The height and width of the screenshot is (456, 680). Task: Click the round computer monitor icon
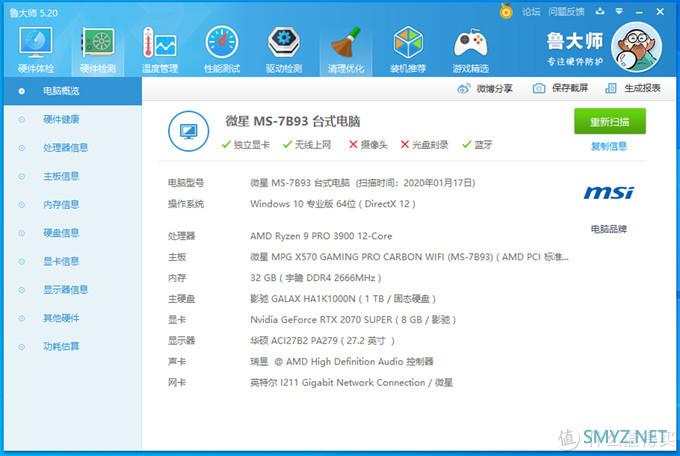[x=188, y=131]
